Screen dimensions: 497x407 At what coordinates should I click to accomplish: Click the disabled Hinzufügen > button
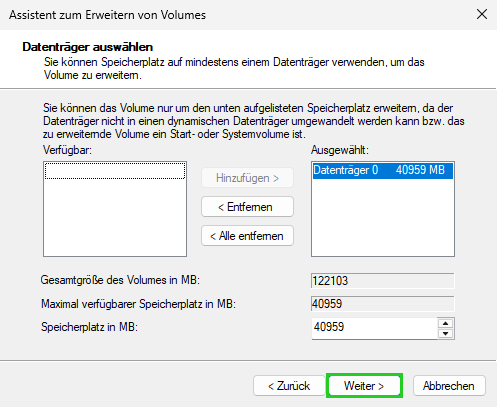[247, 178]
